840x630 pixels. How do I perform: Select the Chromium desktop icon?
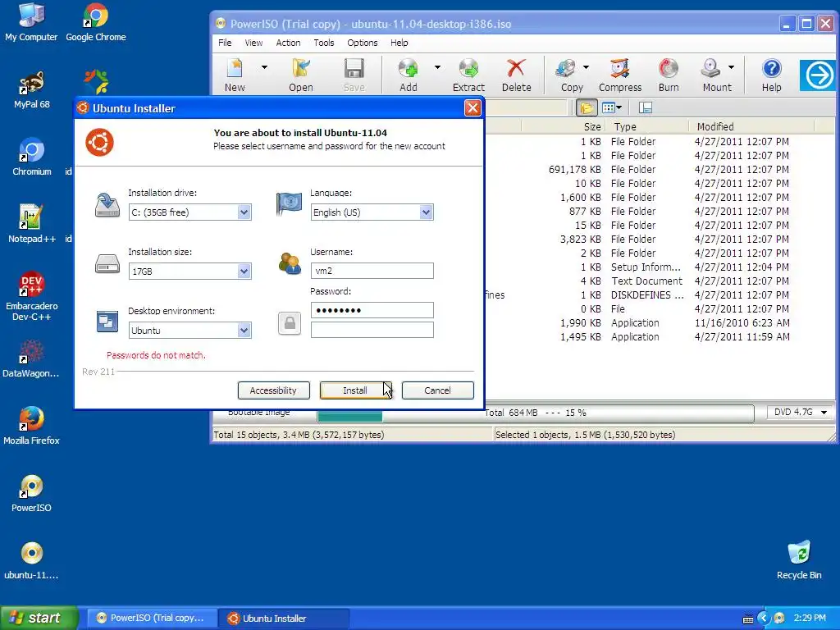(32, 157)
